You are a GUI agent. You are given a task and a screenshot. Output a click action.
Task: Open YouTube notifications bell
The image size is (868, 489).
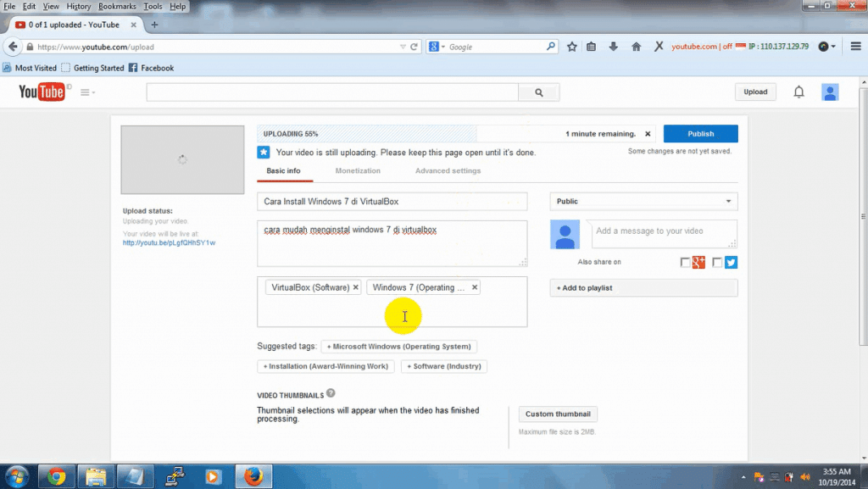(x=798, y=92)
